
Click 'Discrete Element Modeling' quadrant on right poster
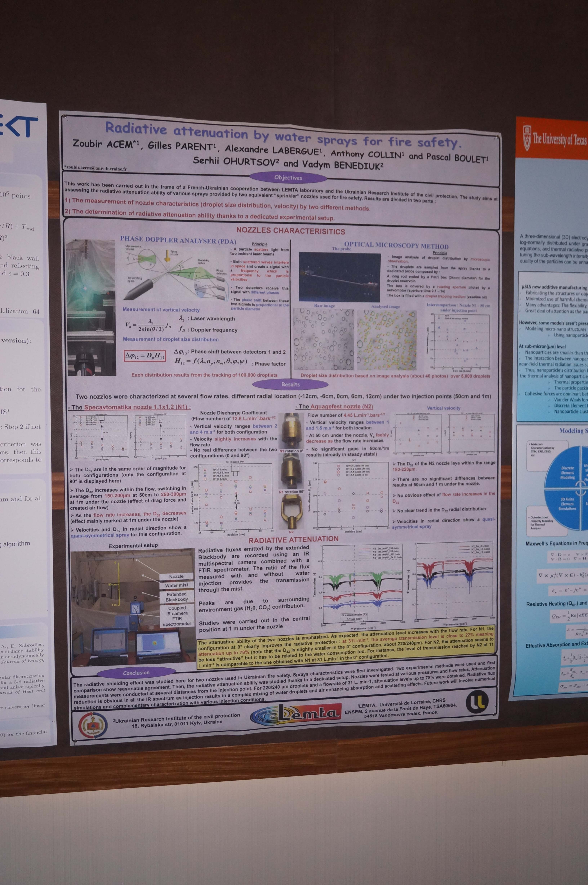pos(567,473)
